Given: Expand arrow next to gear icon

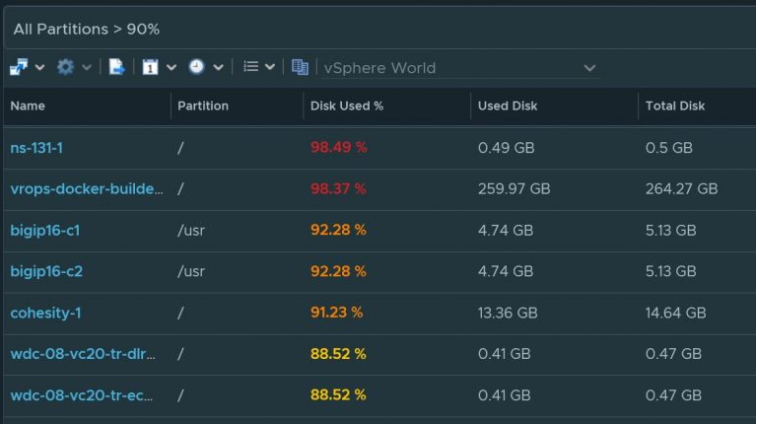Looking at the screenshot, I should click(x=86, y=67).
